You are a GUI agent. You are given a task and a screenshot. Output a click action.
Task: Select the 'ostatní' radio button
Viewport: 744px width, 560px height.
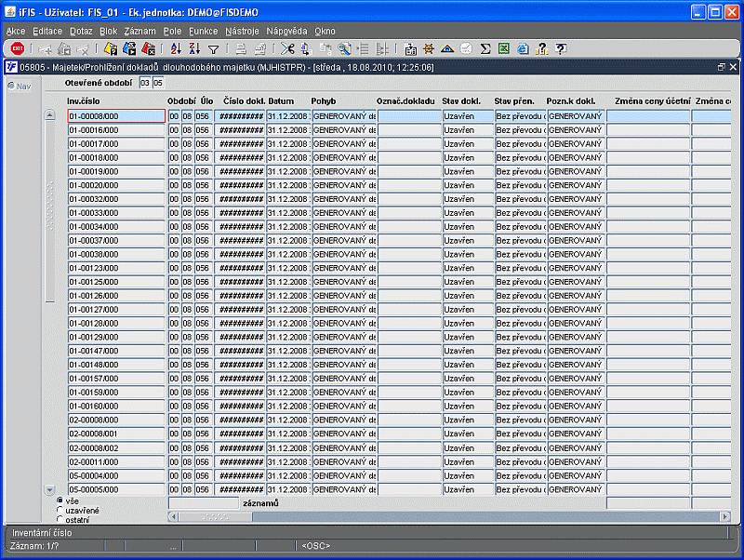click(60, 519)
